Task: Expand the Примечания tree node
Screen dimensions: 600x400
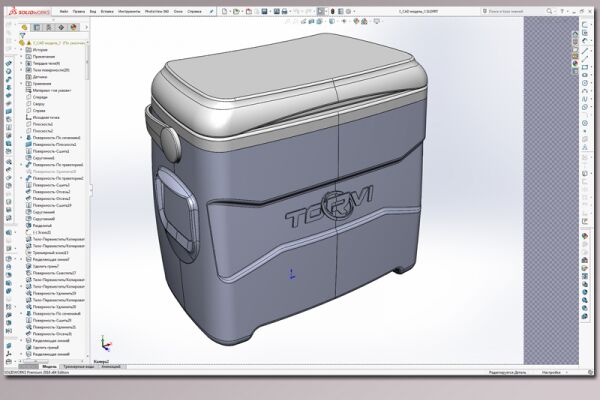Action: coord(21,56)
